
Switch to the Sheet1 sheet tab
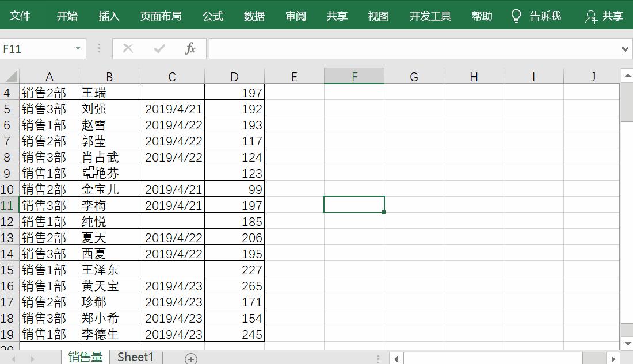point(135,357)
